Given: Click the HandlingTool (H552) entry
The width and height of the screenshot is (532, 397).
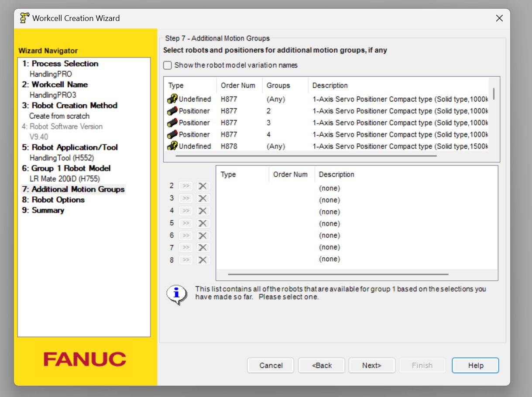Looking at the screenshot, I should [x=62, y=158].
